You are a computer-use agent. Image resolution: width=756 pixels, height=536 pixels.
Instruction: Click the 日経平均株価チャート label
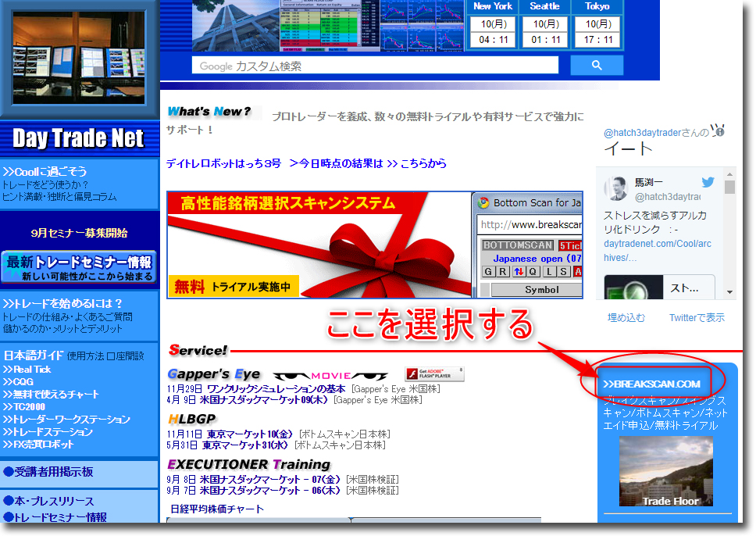pos(217,509)
